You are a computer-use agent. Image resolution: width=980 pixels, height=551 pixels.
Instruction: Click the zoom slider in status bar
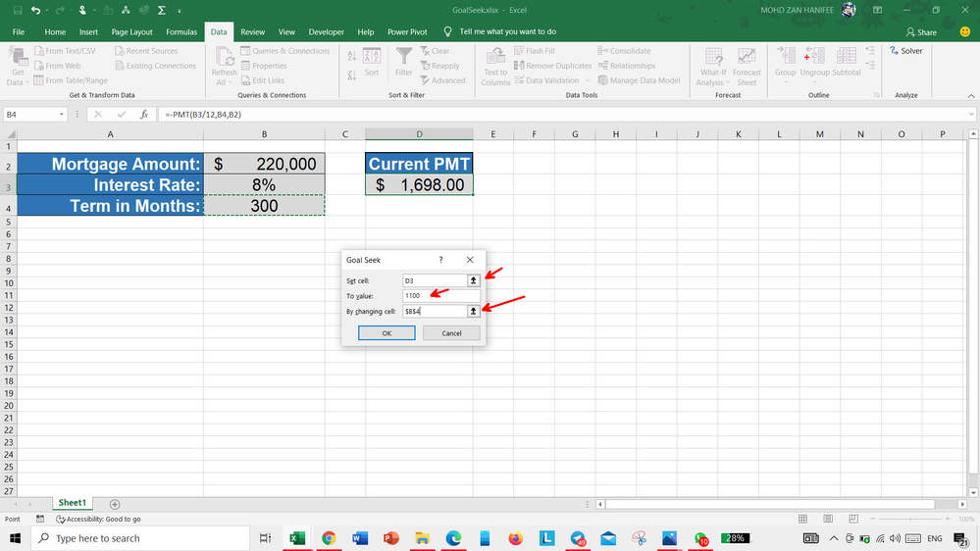pyautogui.click(x=910, y=520)
